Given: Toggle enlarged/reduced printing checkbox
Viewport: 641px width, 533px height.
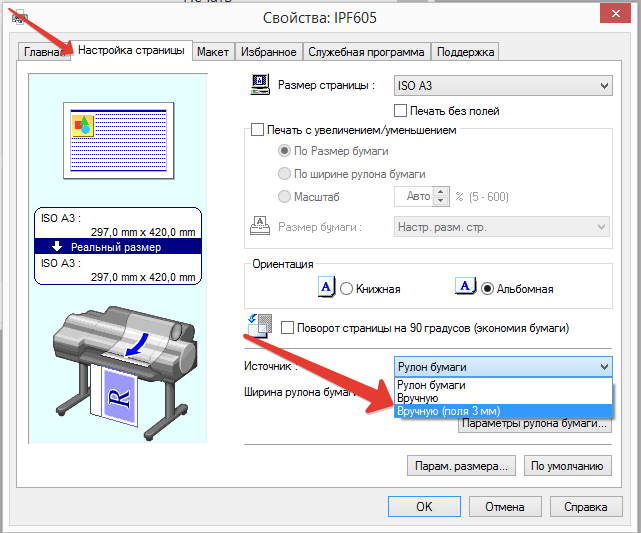Looking at the screenshot, I should tap(257, 130).
